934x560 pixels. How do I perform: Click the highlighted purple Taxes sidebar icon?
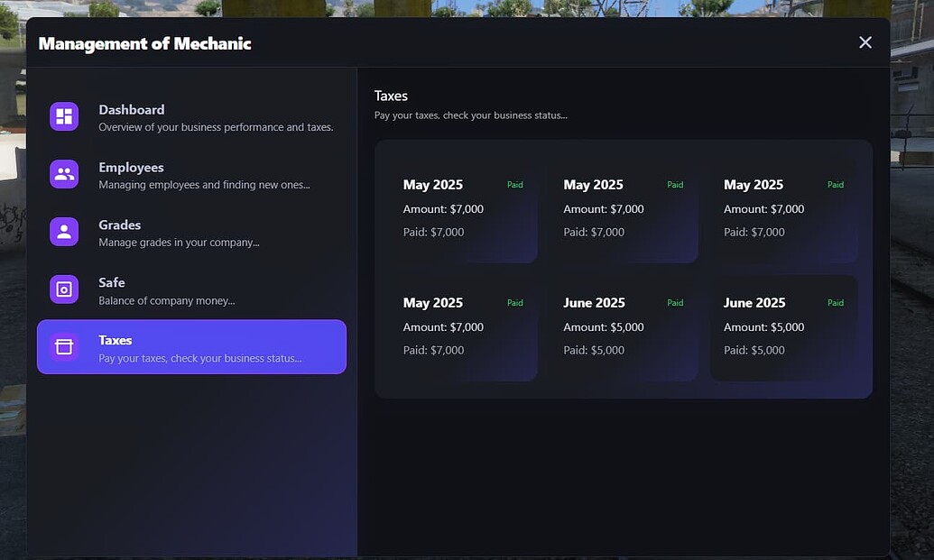pos(63,346)
